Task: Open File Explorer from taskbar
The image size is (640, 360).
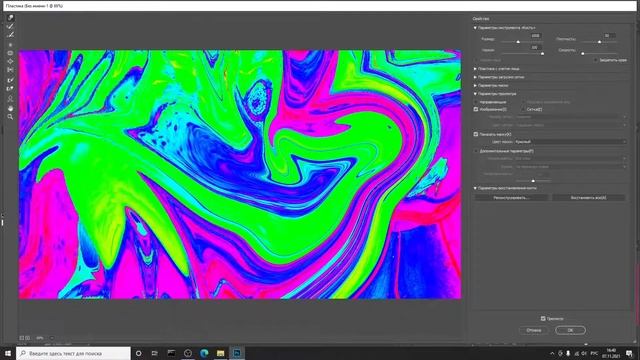Action: click(220, 353)
